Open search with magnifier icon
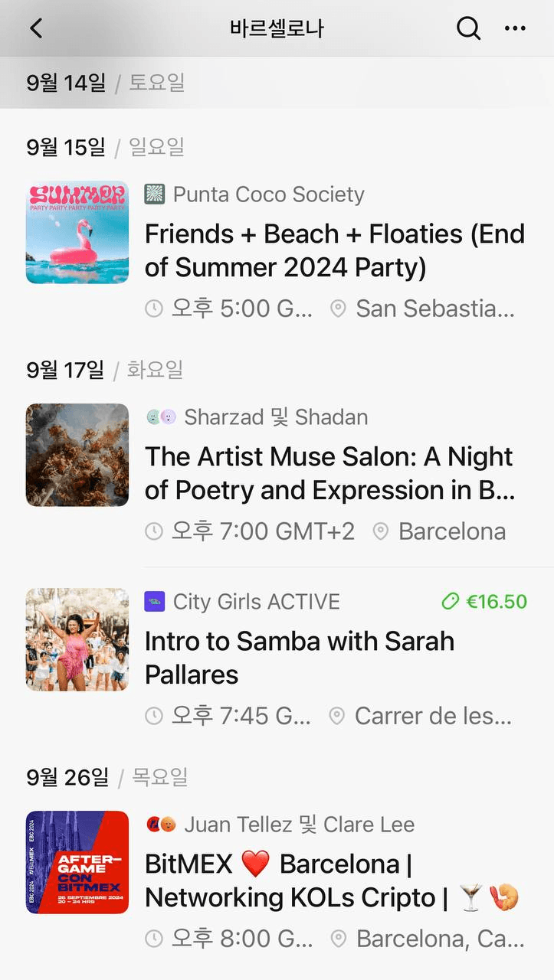The width and height of the screenshot is (554, 980). click(468, 28)
